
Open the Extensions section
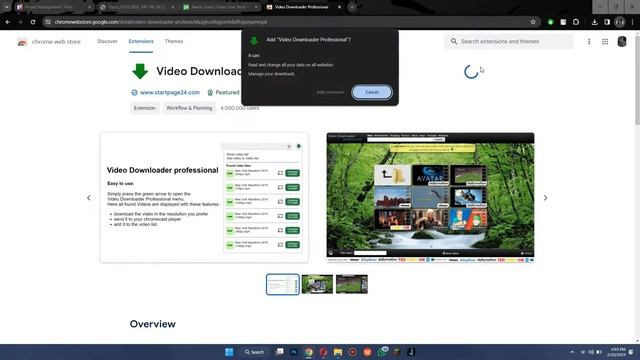pos(141,41)
